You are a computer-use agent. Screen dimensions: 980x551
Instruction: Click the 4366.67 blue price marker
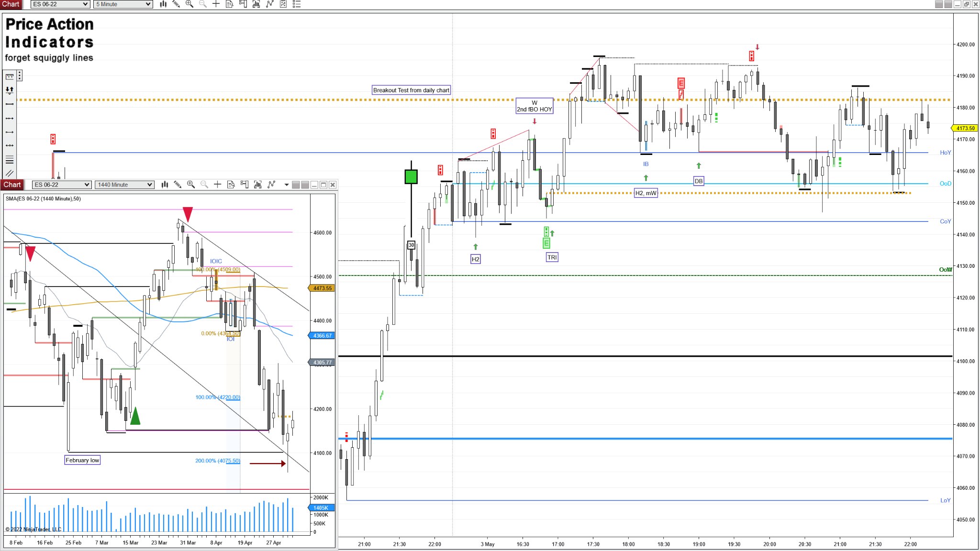pyautogui.click(x=322, y=336)
